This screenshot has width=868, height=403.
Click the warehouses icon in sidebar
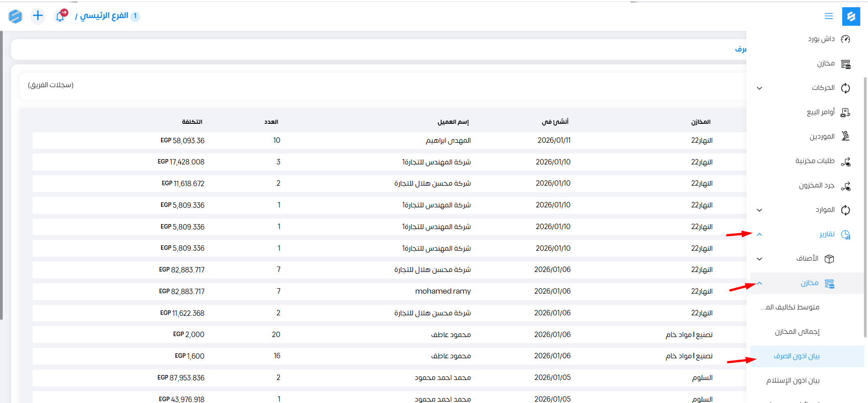pos(845,64)
